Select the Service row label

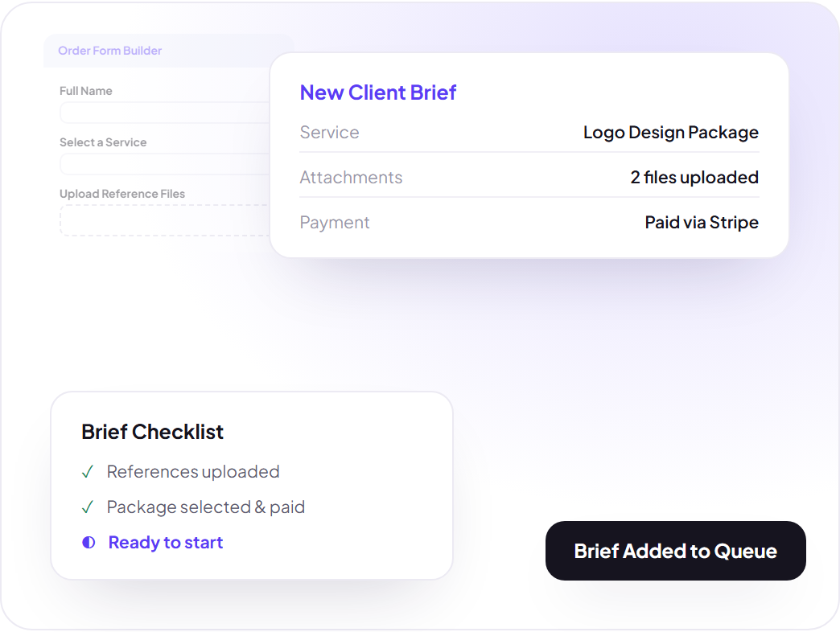point(329,132)
